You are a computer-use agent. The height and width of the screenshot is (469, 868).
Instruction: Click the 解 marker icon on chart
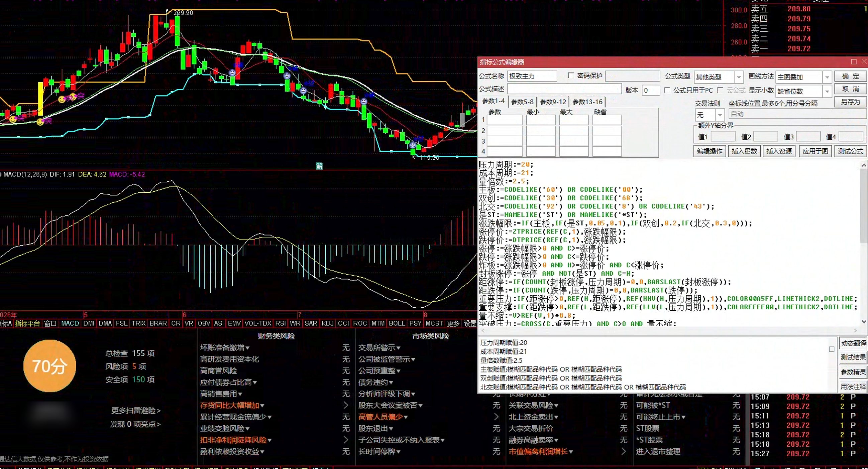pyautogui.click(x=319, y=166)
